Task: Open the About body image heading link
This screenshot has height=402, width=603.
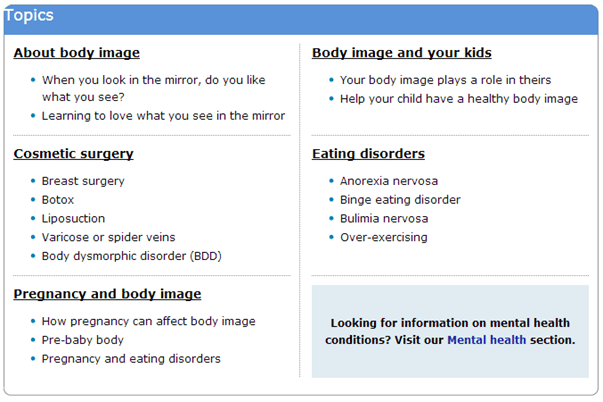Action: tap(76, 53)
